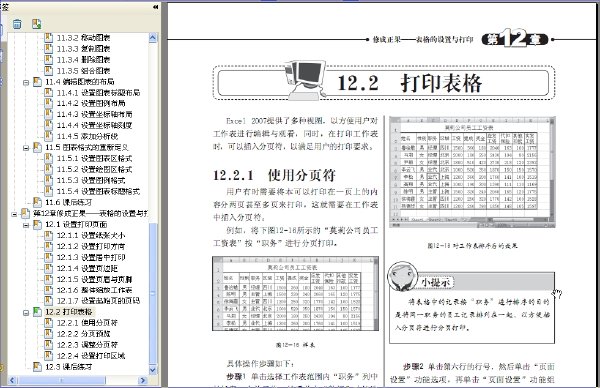This screenshot has height=388, width=600.
Task: Click bookmark icon beside 11.3.2 移动图表
Action: tap(49, 37)
